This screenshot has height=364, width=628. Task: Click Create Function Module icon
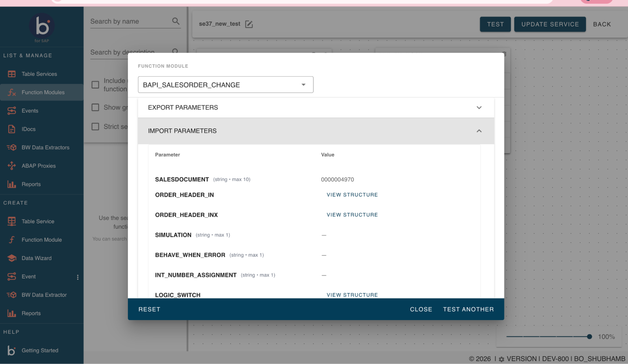(x=12, y=240)
